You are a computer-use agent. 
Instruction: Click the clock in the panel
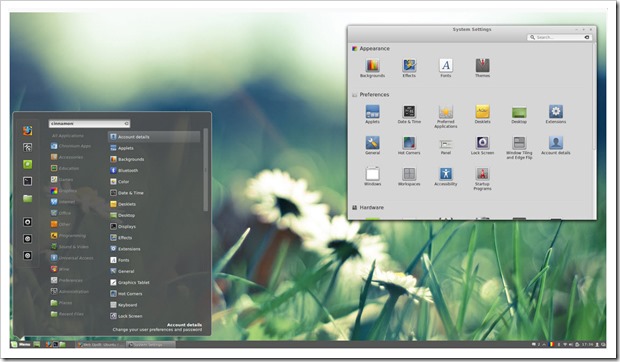coord(588,345)
